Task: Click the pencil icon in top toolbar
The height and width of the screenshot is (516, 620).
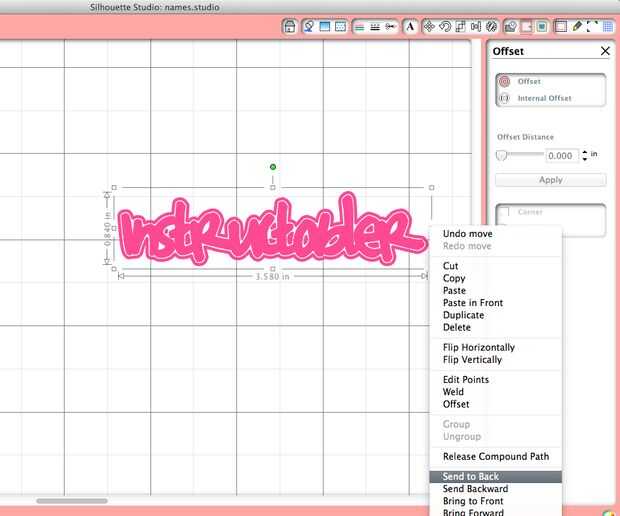Action: coord(577,26)
